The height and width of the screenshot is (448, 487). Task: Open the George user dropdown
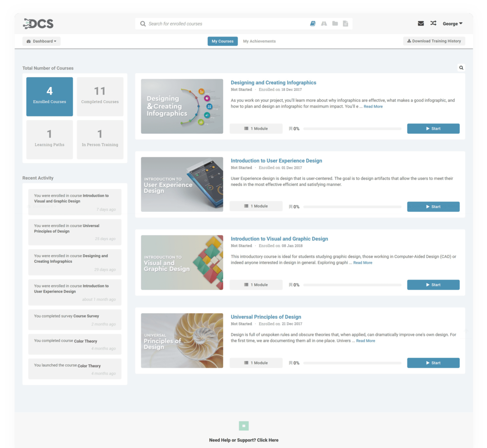(x=452, y=24)
